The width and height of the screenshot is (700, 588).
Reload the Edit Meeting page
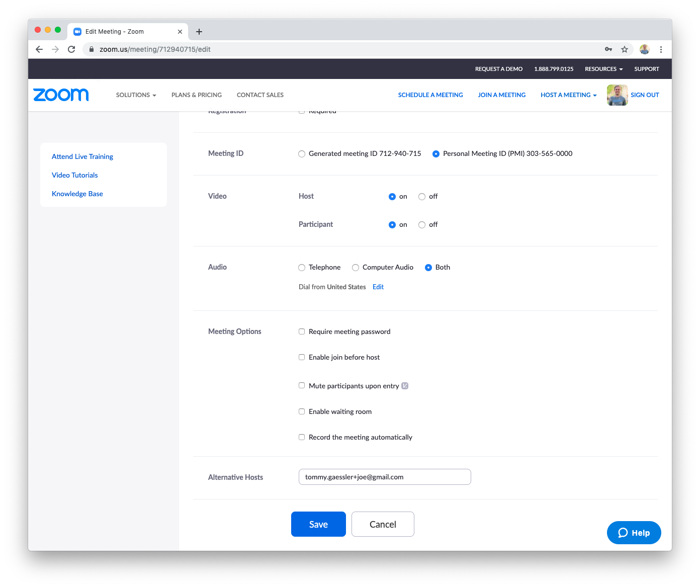click(x=71, y=49)
